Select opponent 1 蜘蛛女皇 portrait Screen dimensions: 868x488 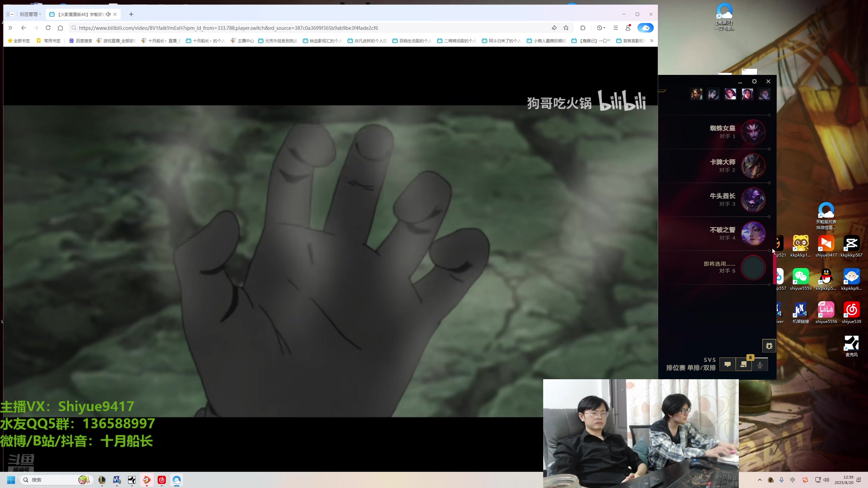753,132
